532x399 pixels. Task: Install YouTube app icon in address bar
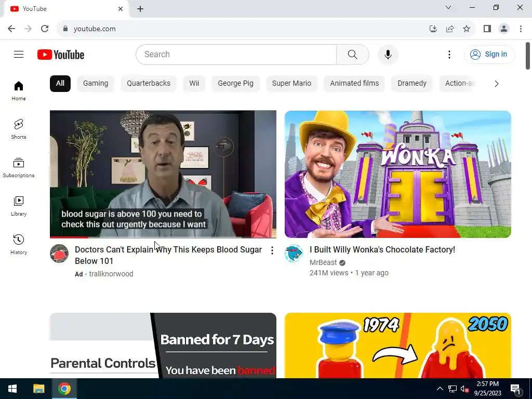coord(433,29)
